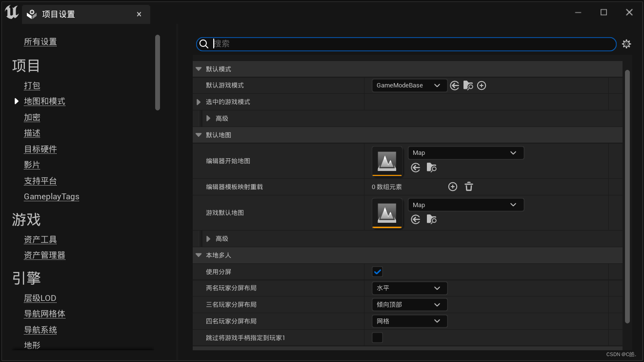Click the settings details panel scrollbar
Screen dimensions: 644x362
tap(627, 196)
